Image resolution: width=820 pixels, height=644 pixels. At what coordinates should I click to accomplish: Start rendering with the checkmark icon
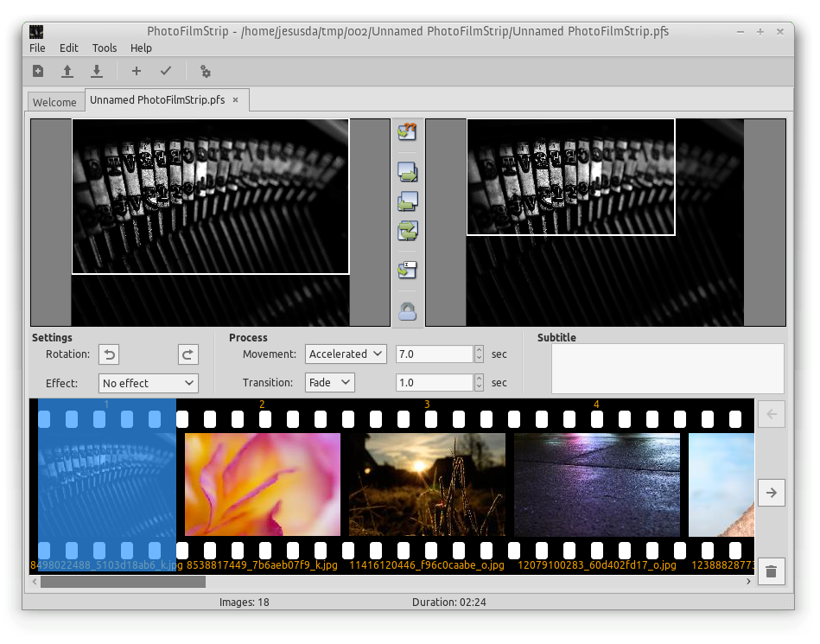click(x=166, y=71)
